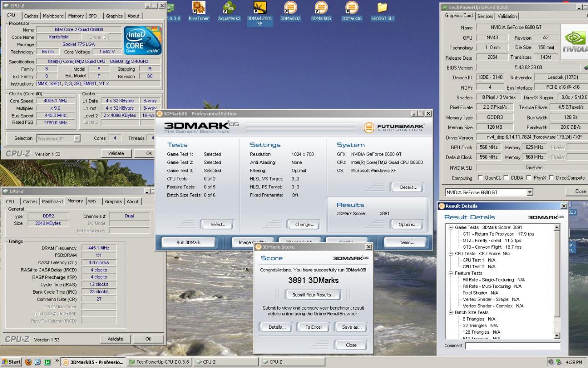
Task: Collapse the Batch Size Tests tree node
Action: point(450,312)
